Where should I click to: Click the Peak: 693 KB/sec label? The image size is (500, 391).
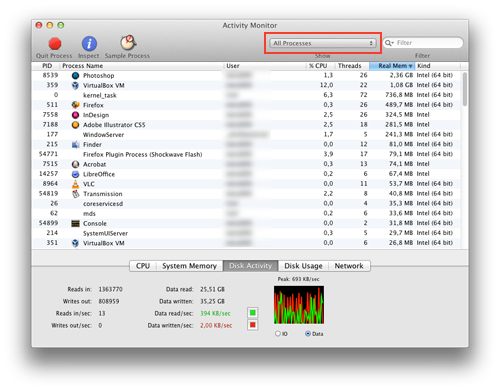coord(298,279)
